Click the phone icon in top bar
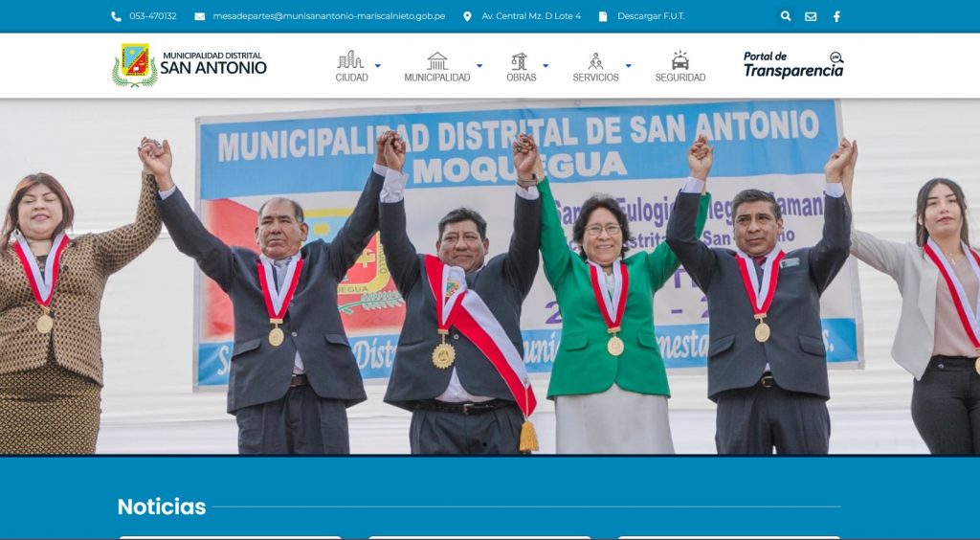This screenshot has width=980, height=540. tap(116, 16)
